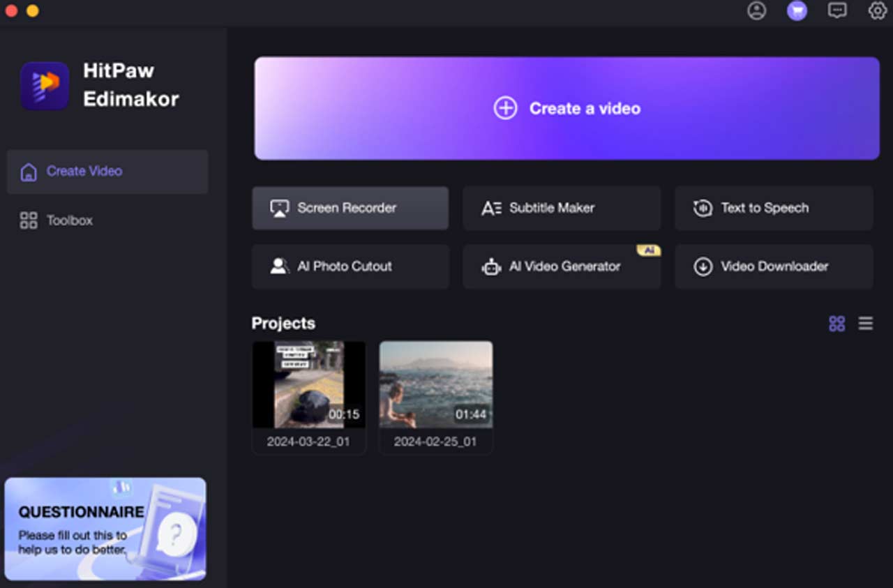Click the Create a video banner
Viewport: 893px width, 588px height.
(566, 108)
